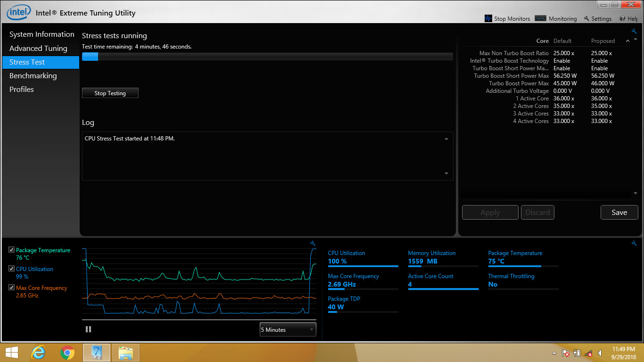
Task: Click the log box scroll up arrow
Action: pos(446,139)
